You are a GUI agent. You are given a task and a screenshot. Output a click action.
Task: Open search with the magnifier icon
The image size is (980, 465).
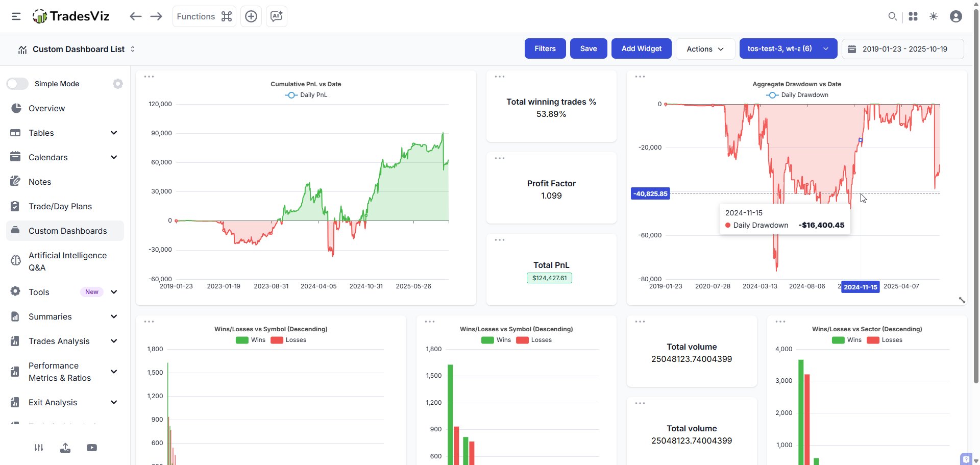(892, 16)
